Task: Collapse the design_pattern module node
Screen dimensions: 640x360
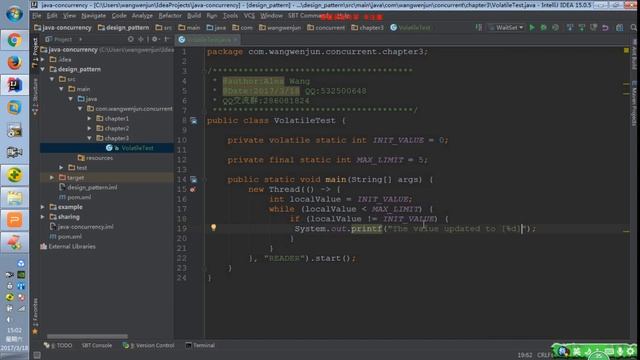Action: [43, 69]
